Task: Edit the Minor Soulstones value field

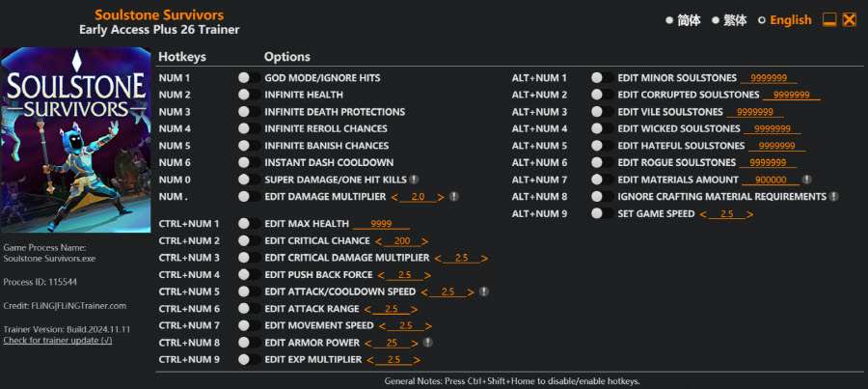Action: [769, 77]
